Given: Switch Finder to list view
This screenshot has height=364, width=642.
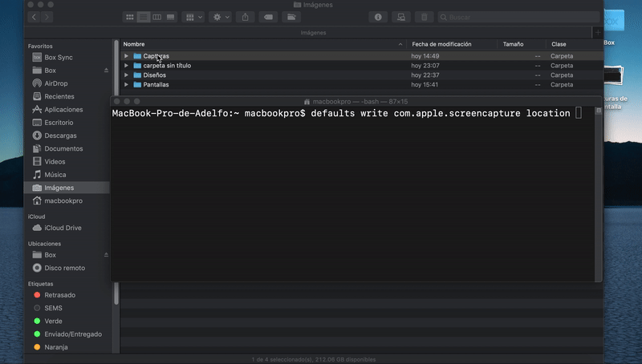Looking at the screenshot, I should 144,17.
